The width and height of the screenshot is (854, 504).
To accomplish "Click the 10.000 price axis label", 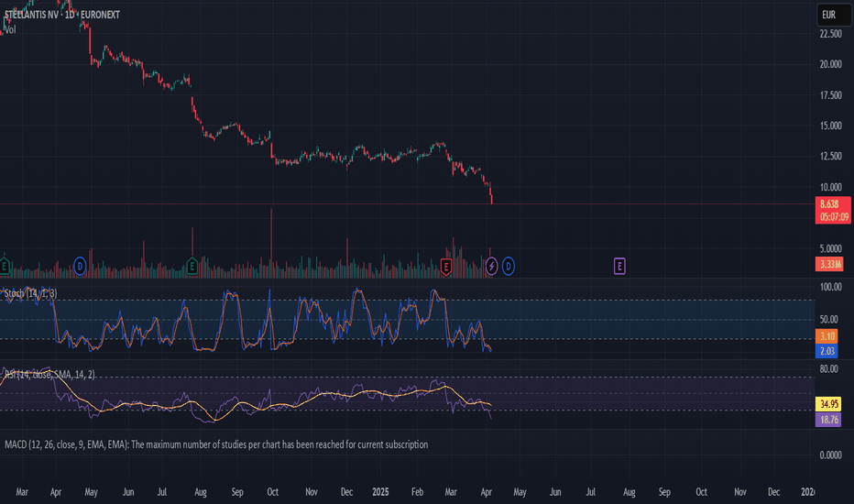I will 830,187.
